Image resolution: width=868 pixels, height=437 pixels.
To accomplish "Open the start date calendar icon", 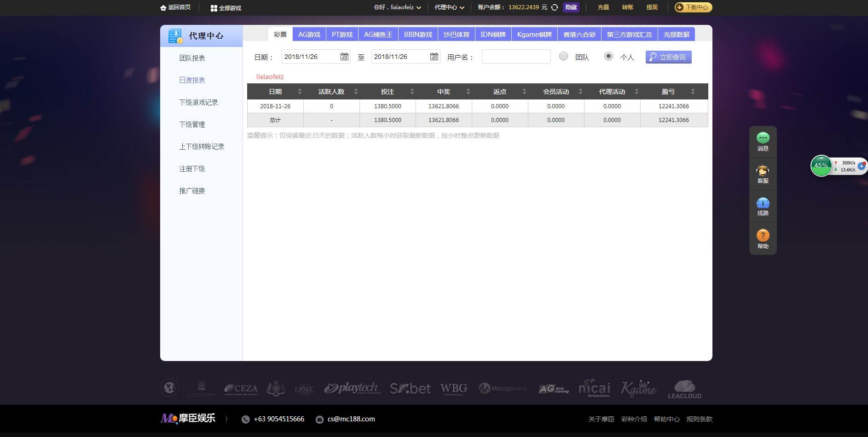I will point(344,57).
